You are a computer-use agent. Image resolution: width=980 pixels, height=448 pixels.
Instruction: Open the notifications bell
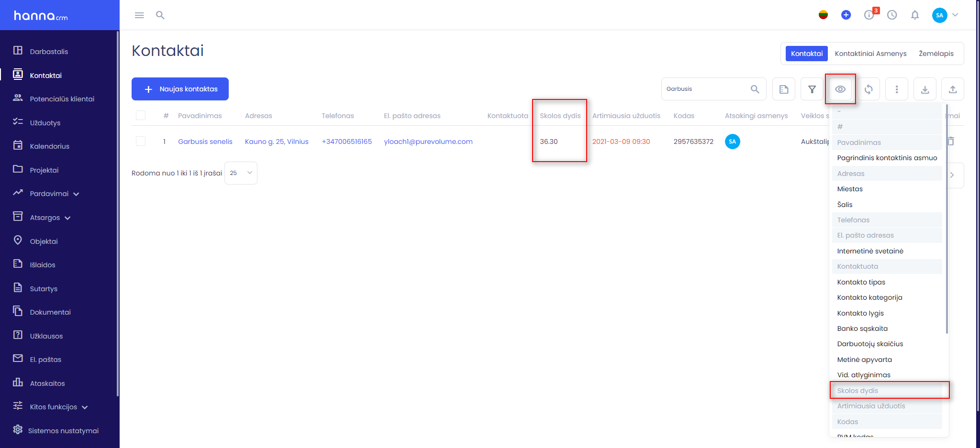(x=915, y=15)
